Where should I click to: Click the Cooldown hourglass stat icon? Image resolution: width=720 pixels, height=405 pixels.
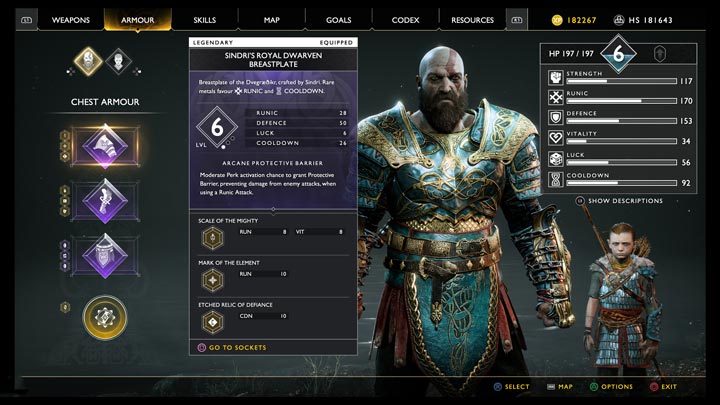556,179
